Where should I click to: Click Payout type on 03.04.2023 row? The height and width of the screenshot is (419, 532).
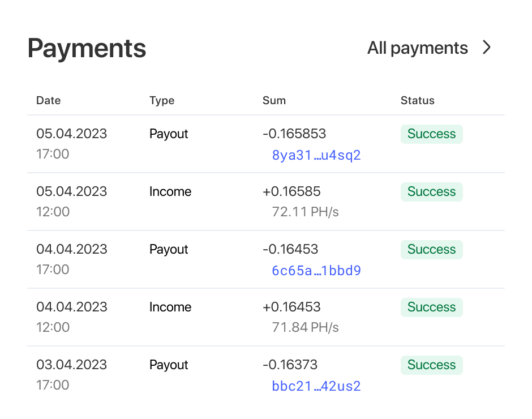169,365
